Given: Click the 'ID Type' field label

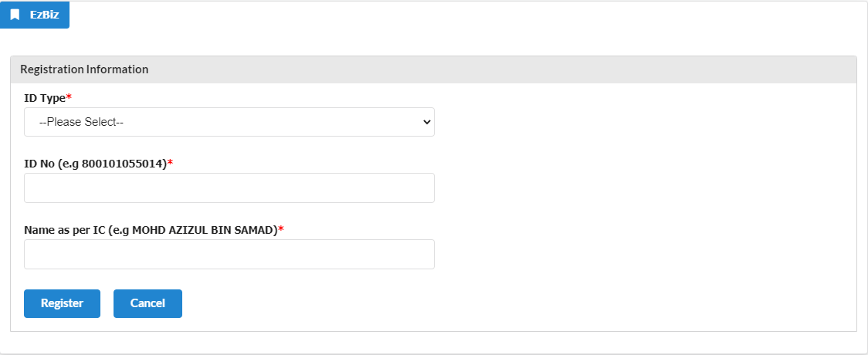Looking at the screenshot, I should [45, 98].
